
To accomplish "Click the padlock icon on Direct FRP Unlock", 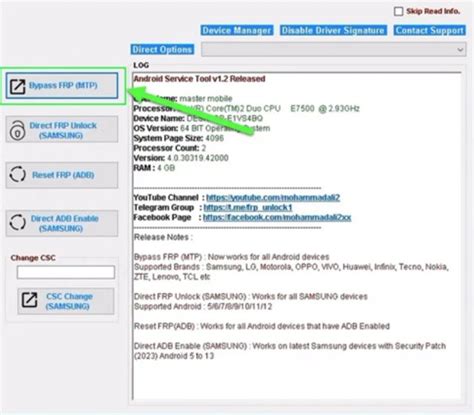I will [17, 130].
